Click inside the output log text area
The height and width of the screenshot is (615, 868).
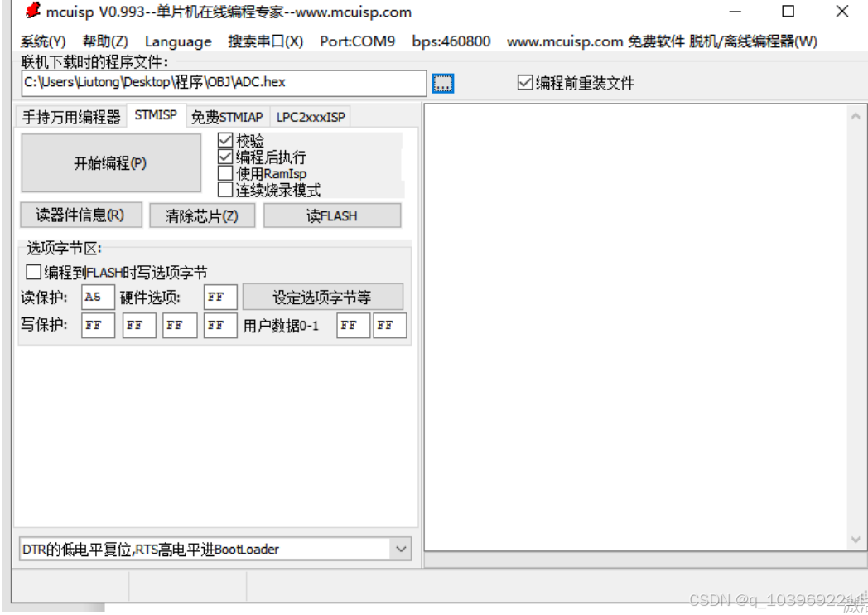635,327
